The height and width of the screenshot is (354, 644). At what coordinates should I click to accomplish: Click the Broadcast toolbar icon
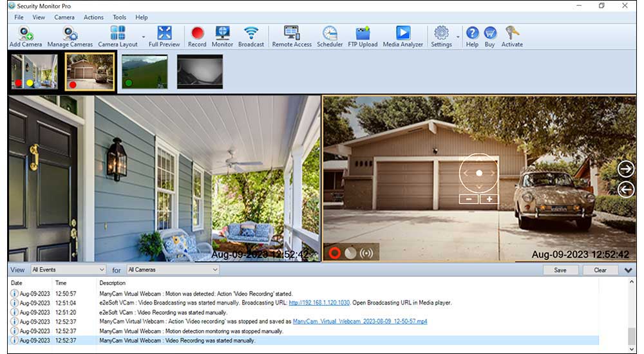251,36
